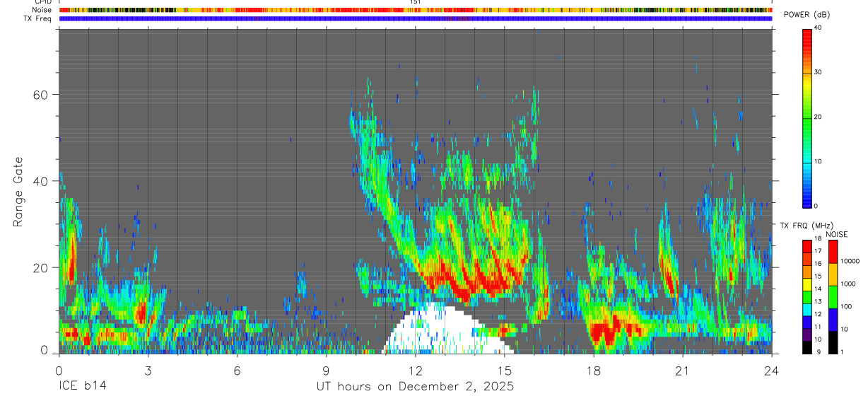This screenshot has height=401, width=868.
Task: Pick the purple 10-11 MHz TX FRQ swatch
Action: point(807,335)
